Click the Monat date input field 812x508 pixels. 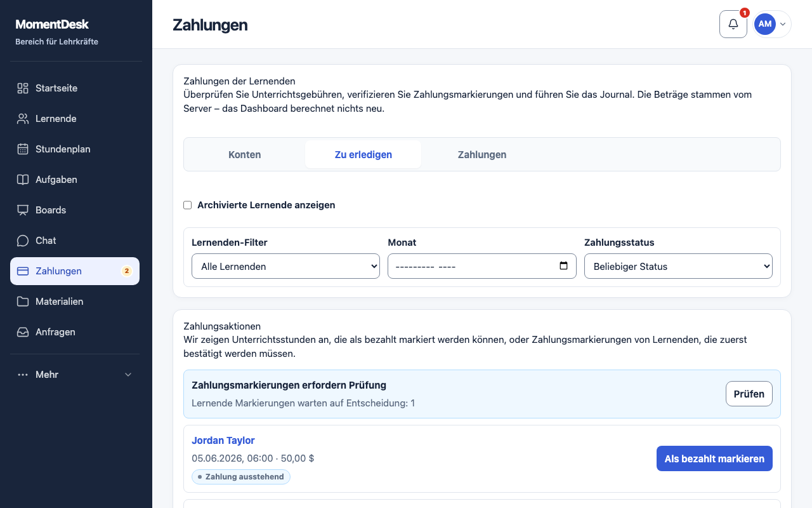click(x=482, y=266)
